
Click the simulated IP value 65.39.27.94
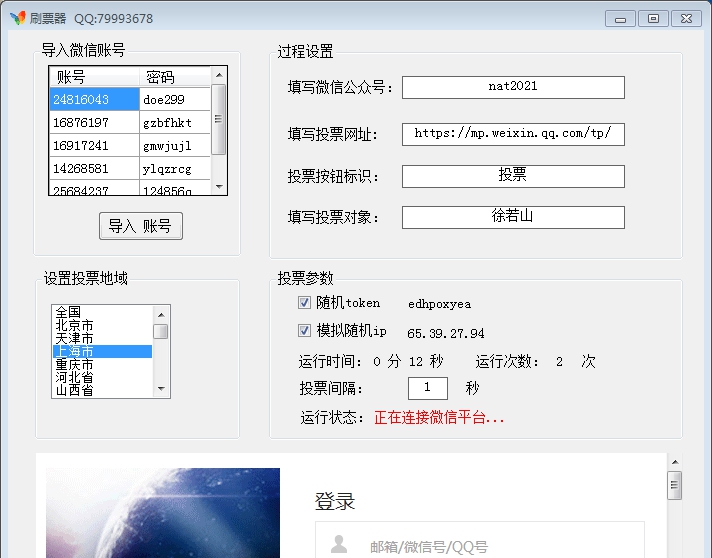(446, 333)
